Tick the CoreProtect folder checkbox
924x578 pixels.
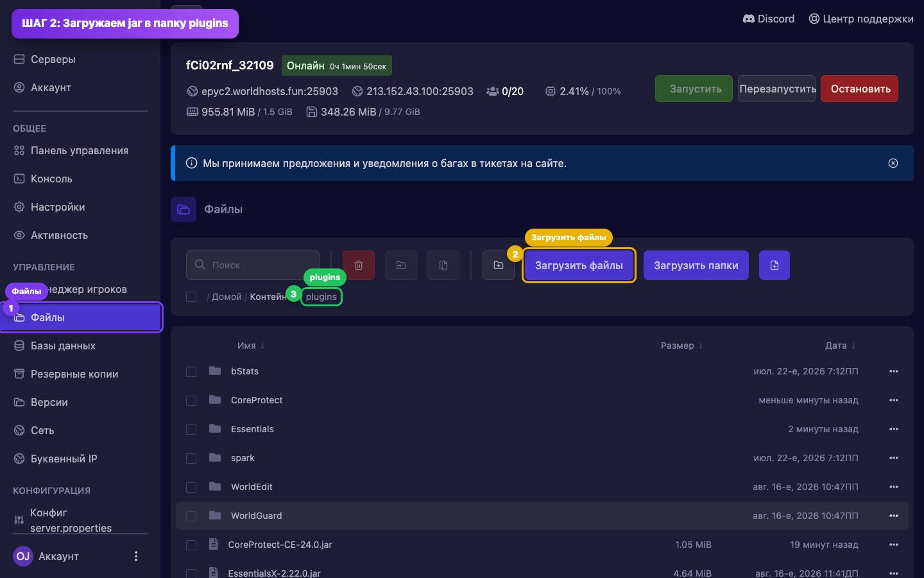(x=191, y=401)
